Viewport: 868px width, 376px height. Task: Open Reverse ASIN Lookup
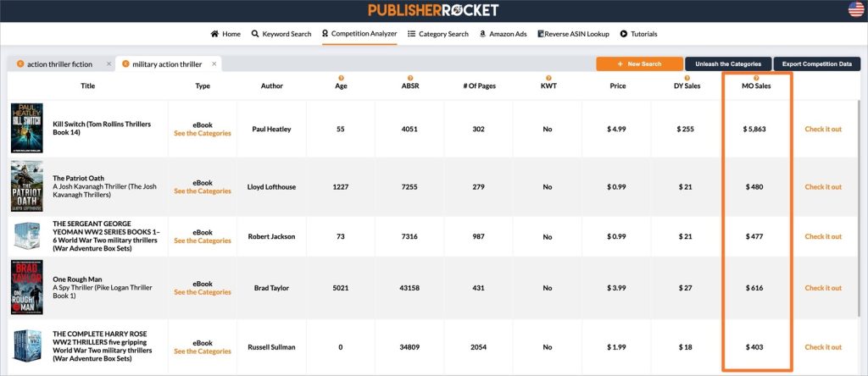coord(573,34)
